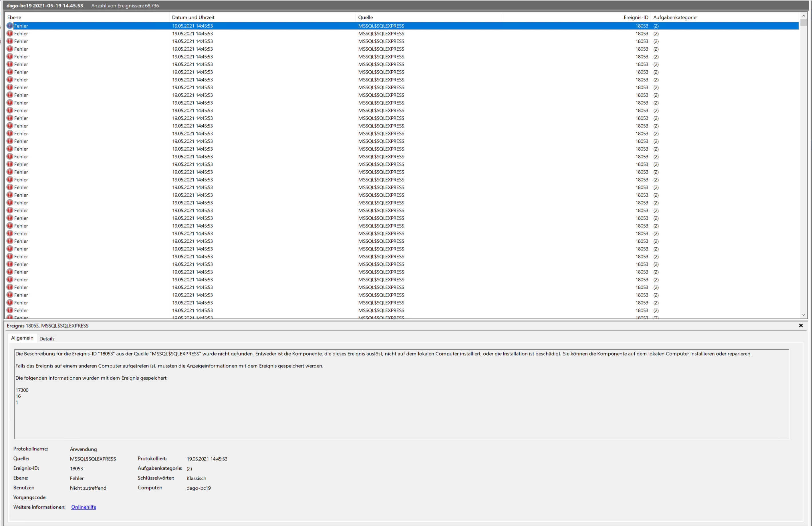Click the highlighted row's 18053 event ID cell

click(x=642, y=26)
